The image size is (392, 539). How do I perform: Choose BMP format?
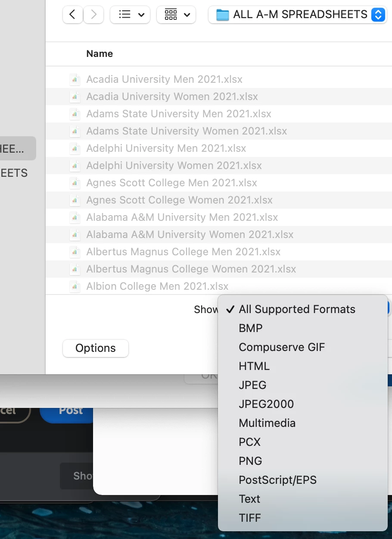click(302, 328)
